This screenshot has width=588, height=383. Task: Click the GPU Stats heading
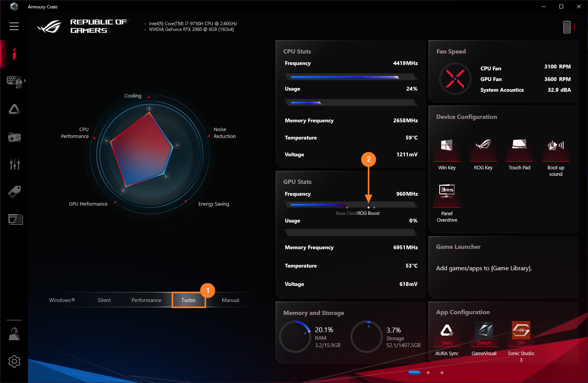tap(297, 182)
